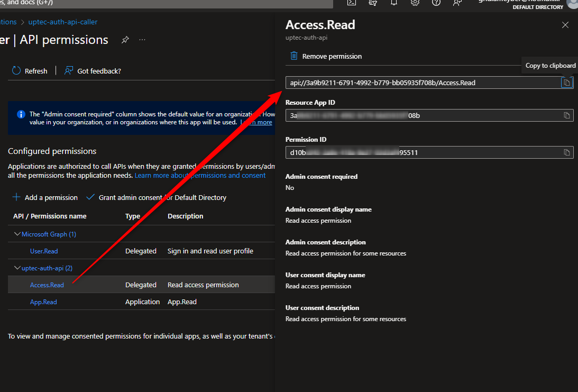Refresh the permissions list
This screenshot has width=578, height=392.
[30, 71]
